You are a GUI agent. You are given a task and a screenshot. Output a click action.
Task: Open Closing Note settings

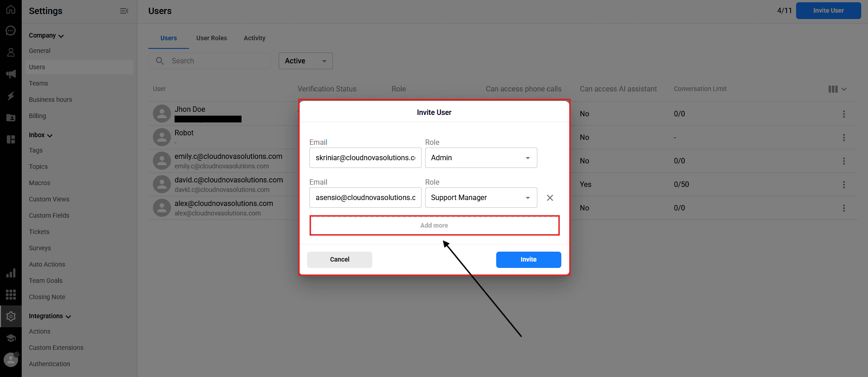pos(47,297)
